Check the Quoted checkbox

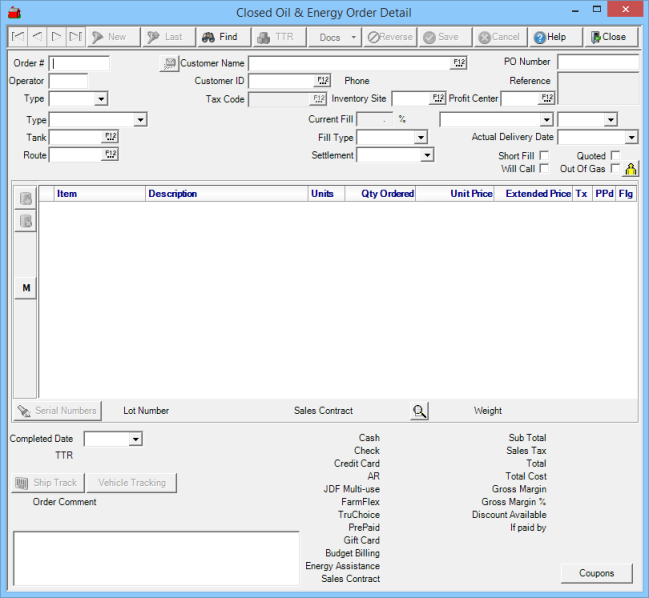[615, 156]
